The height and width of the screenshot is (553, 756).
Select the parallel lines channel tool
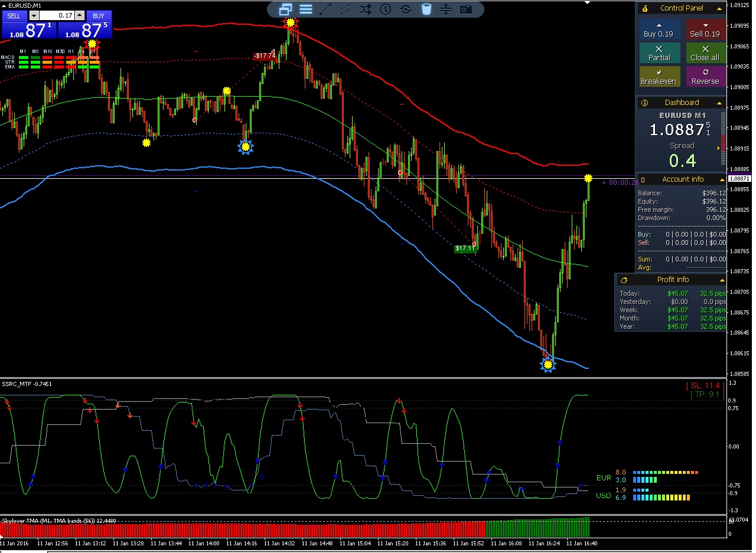(346, 9)
